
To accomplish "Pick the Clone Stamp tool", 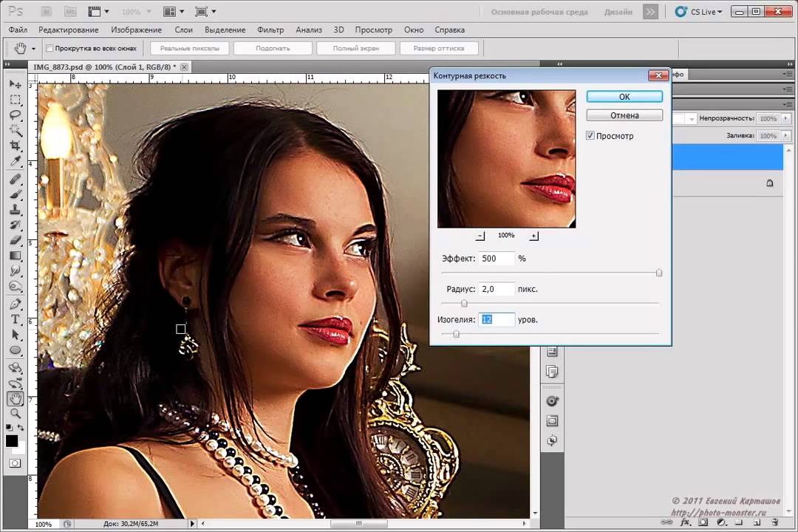I will [15, 210].
